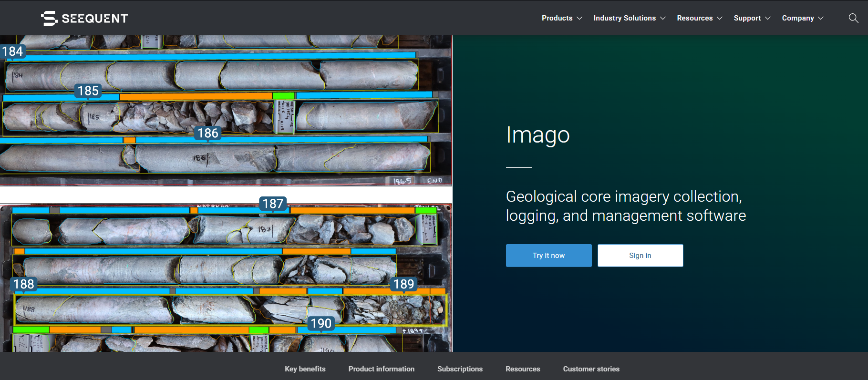The height and width of the screenshot is (380, 868).
Task: Expand the Support dropdown chevron
Action: [768, 18]
